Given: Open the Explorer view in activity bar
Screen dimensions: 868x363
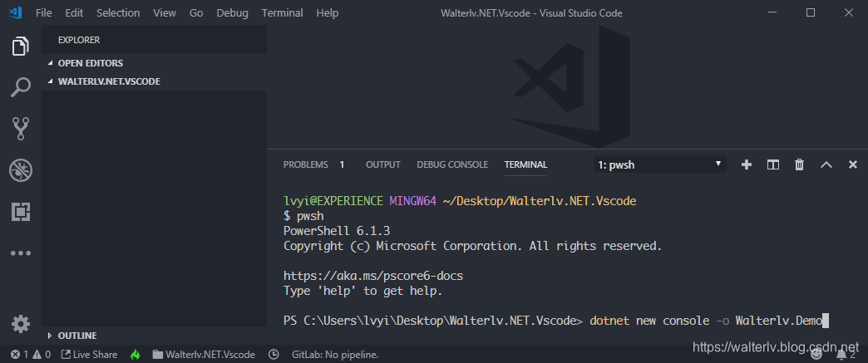Looking at the screenshot, I should point(21,46).
